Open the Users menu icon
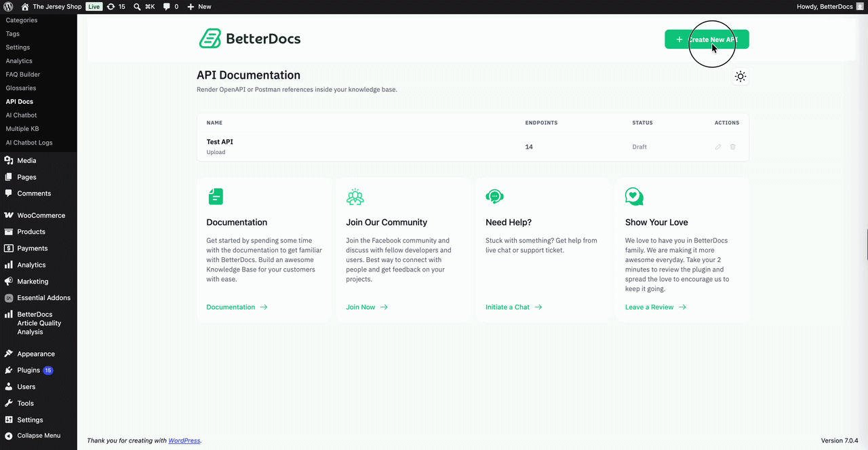Screen dimensions: 868x450 point(9,387)
